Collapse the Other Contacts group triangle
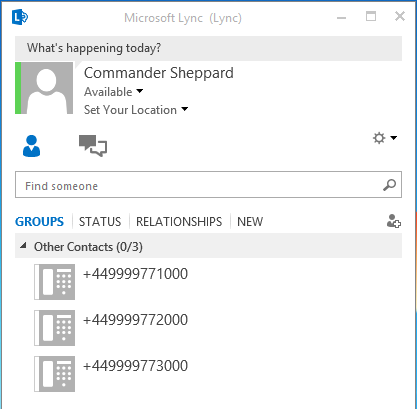This screenshot has width=417, height=409. 23,246
